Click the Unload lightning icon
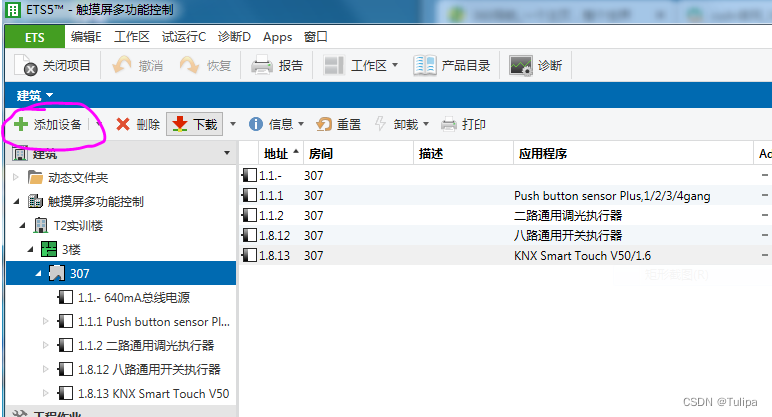The height and width of the screenshot is (417, 772). point(380,124)
